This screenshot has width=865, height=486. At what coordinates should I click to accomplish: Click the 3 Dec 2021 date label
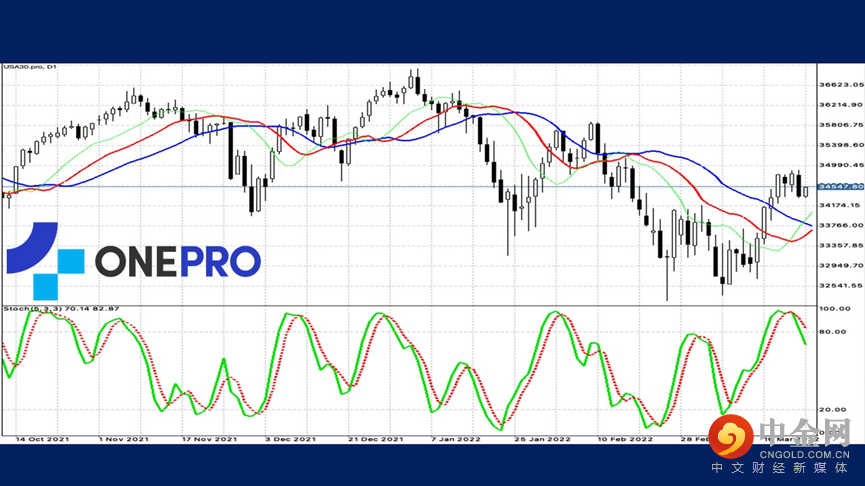290,439
